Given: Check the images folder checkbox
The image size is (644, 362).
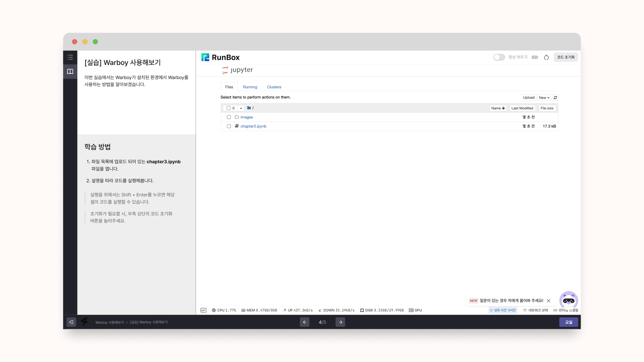Looking at the screenshot, I should [229, 117].
